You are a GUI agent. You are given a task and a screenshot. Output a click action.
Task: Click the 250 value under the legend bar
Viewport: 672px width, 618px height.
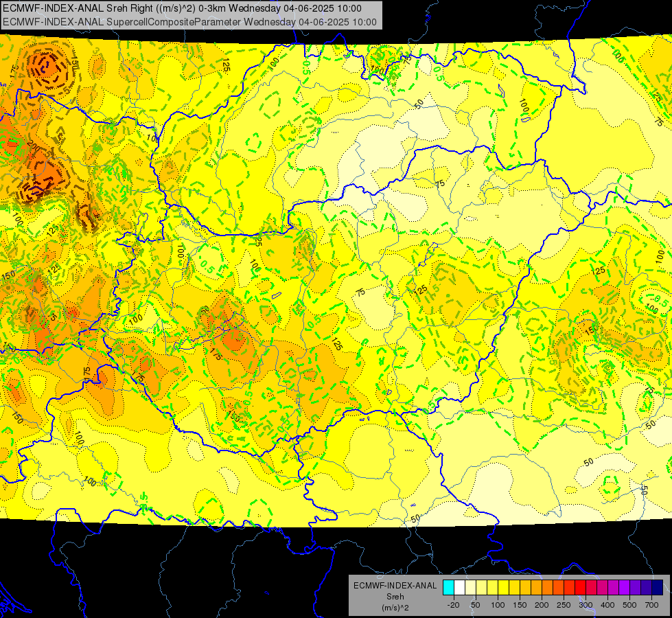click(564, 605)
